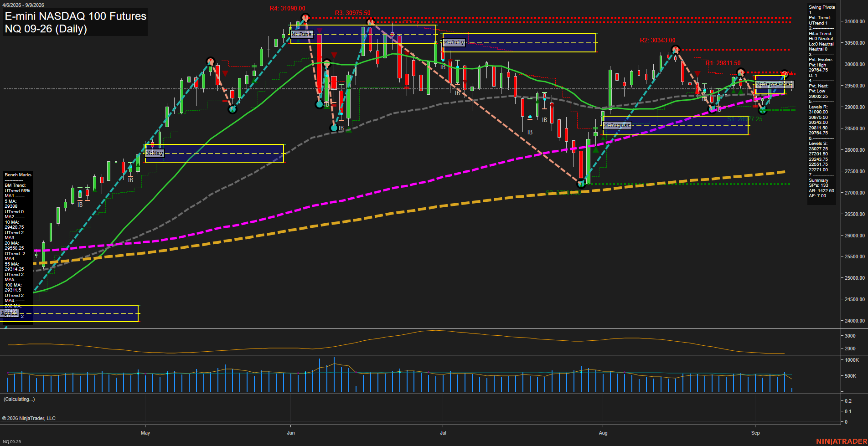Click the M:September monthly session label
The image size is (868, 446).
click(x=775, y=85)
